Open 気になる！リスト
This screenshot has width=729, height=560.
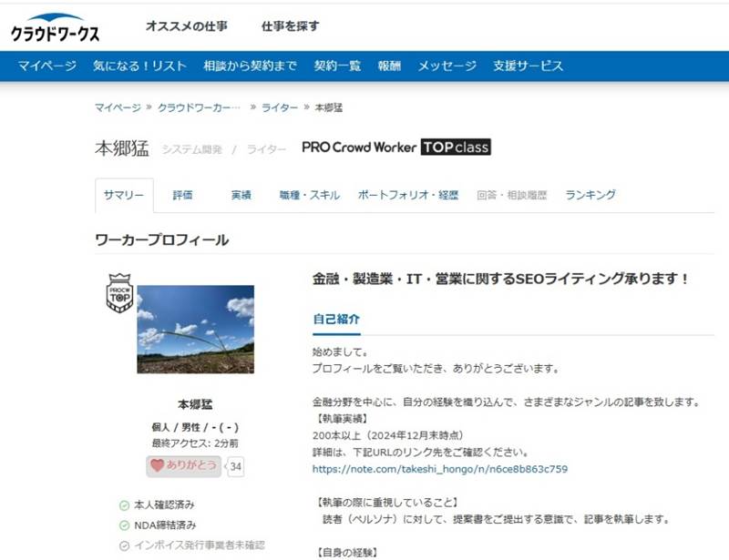tap(139, 66)
